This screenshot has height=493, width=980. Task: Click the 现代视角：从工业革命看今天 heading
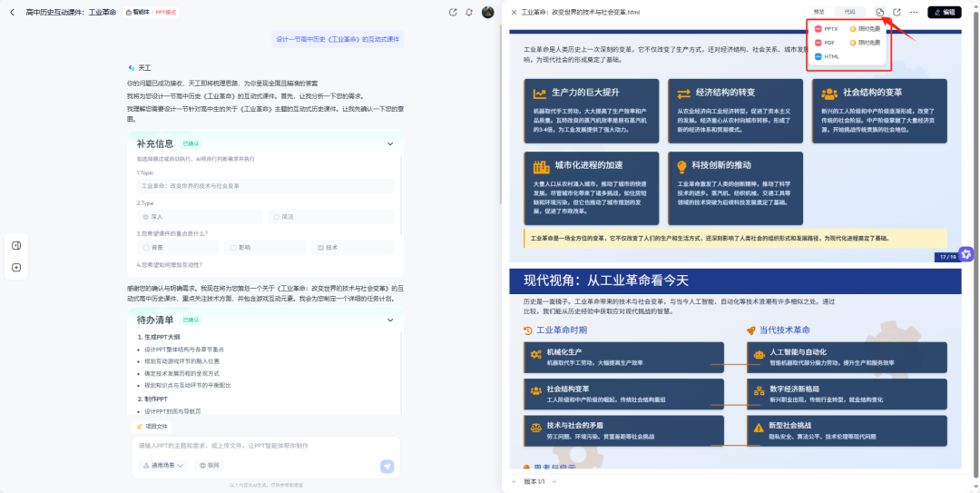tap(606, 281)
